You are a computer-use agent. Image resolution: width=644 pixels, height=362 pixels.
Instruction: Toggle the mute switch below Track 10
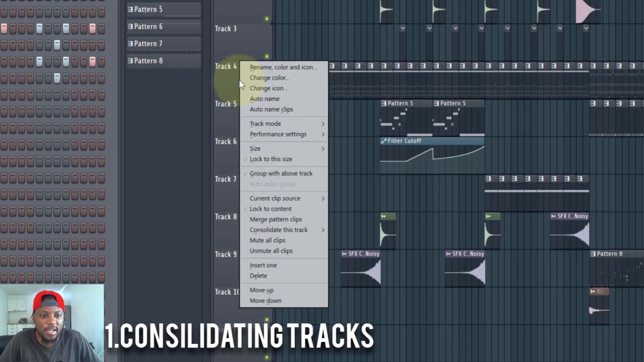coord(267,357)
